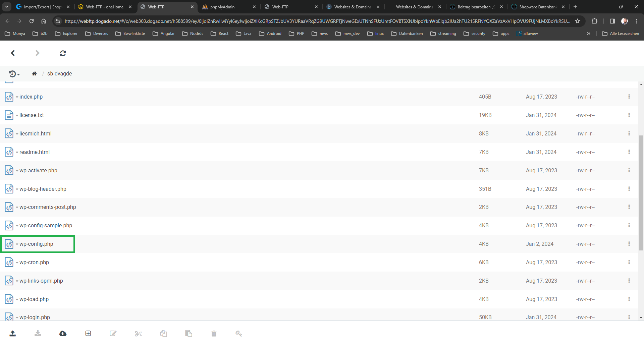This screenshot has height=346, width=644.
Task: Open the three-dot menu for index.php
Action: [629, 97]
